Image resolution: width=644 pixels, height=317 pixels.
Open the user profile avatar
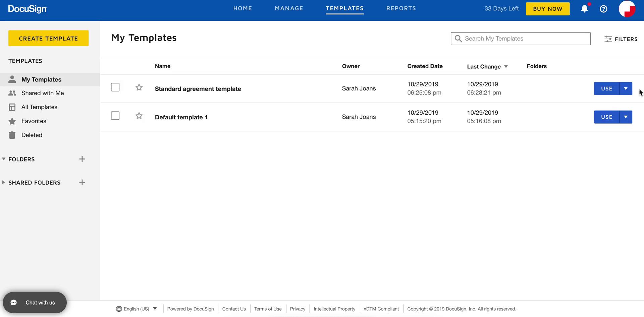click(627, 9)
